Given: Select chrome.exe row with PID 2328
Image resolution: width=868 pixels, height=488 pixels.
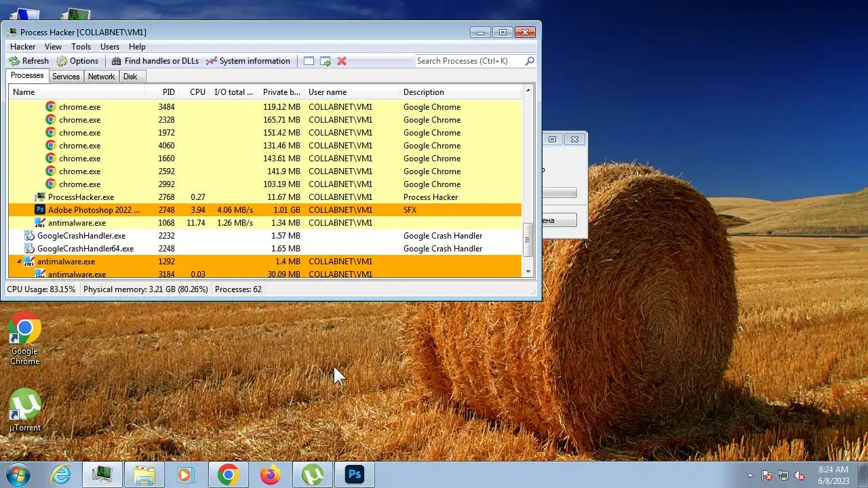Looking at the screenshot, I should pyautogui.click(x=265, y=120).
